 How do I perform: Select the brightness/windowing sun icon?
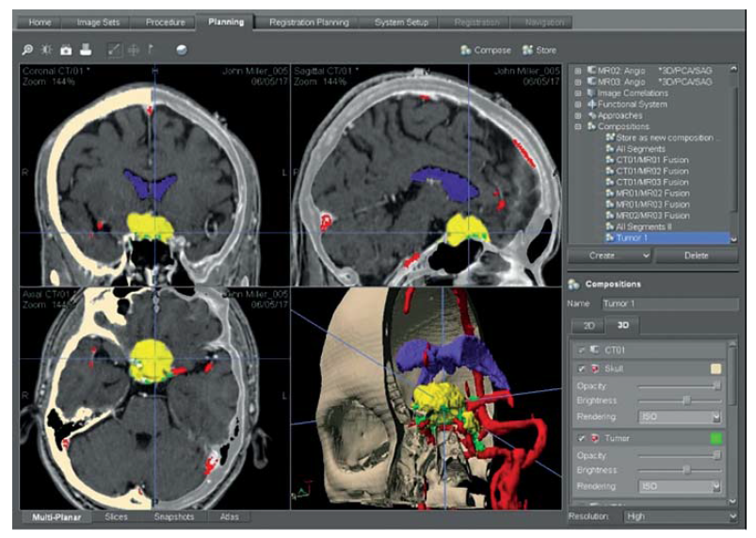(46, 49)
